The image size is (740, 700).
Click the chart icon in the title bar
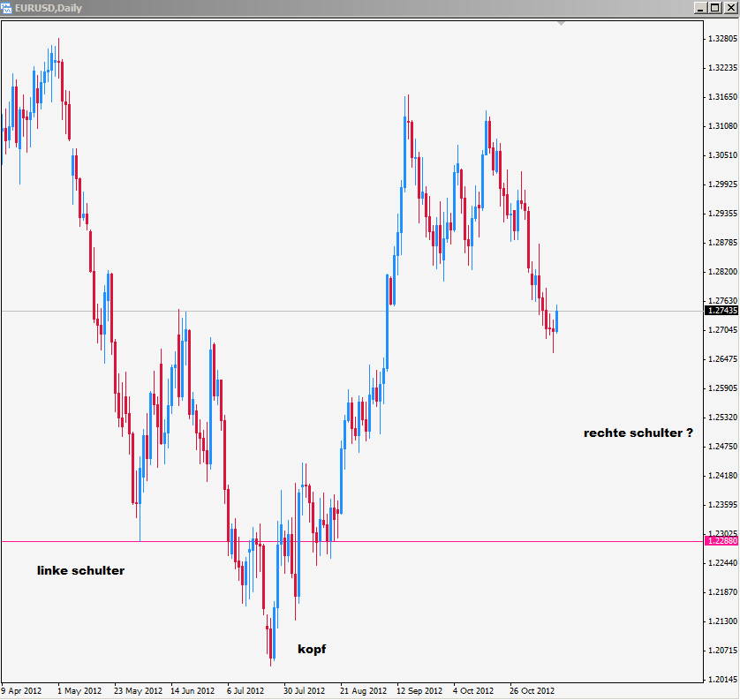pyautogui.click(x=8, y=8)
